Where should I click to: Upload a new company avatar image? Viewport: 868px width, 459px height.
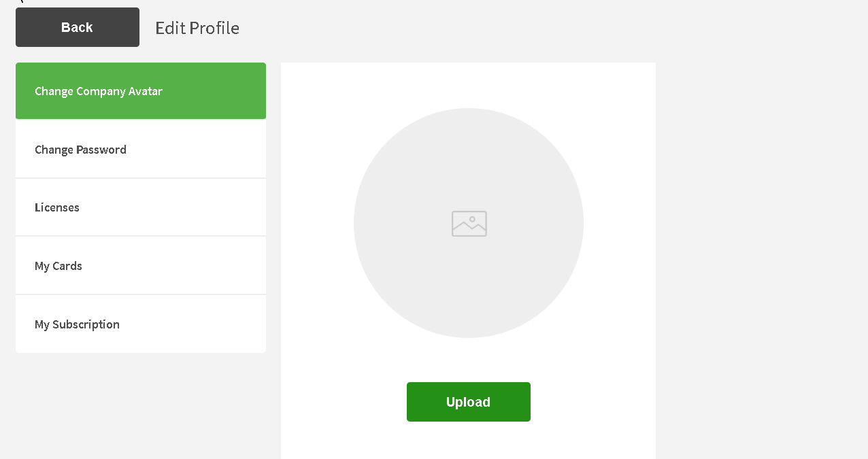tap(469, 402)
